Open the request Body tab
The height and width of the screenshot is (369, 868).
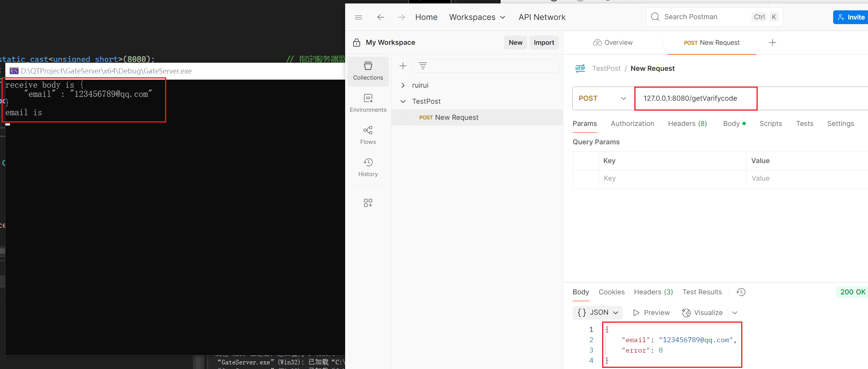[x=734, y=124]
